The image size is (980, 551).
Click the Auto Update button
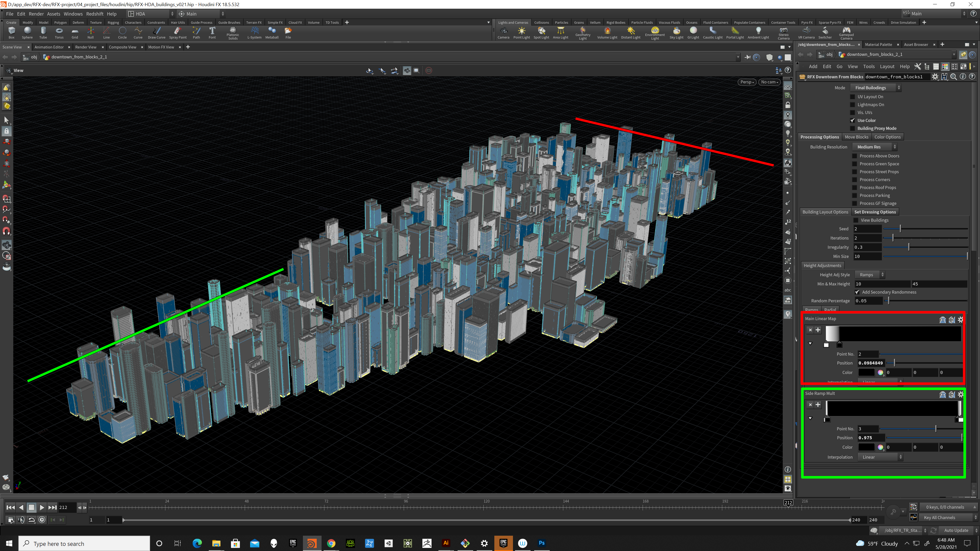(x=956, y=530)
